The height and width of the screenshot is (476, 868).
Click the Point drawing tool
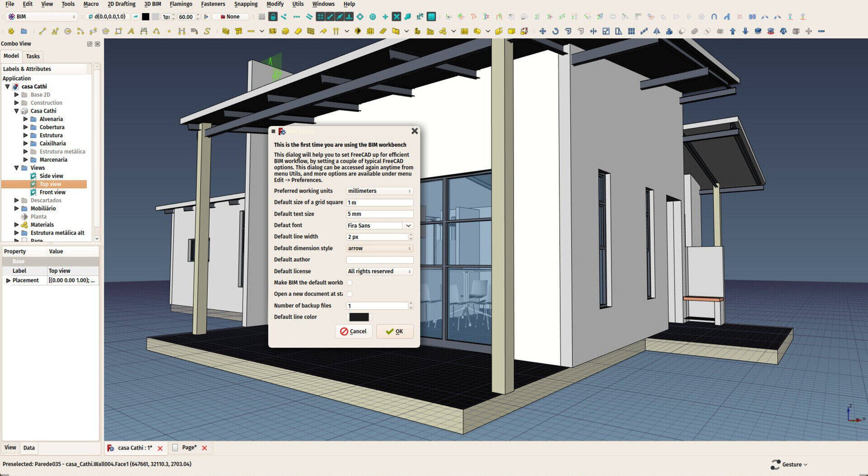pos(169,31)
